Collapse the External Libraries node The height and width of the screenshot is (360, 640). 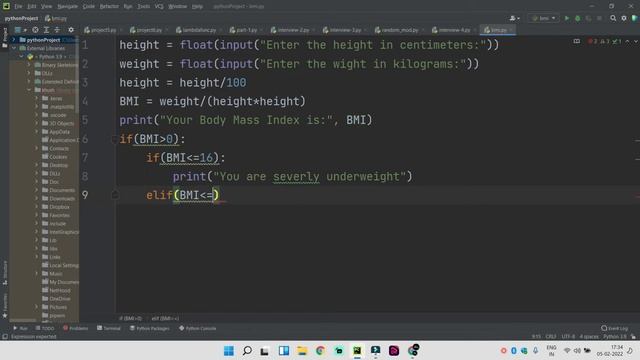coord(14,48)
